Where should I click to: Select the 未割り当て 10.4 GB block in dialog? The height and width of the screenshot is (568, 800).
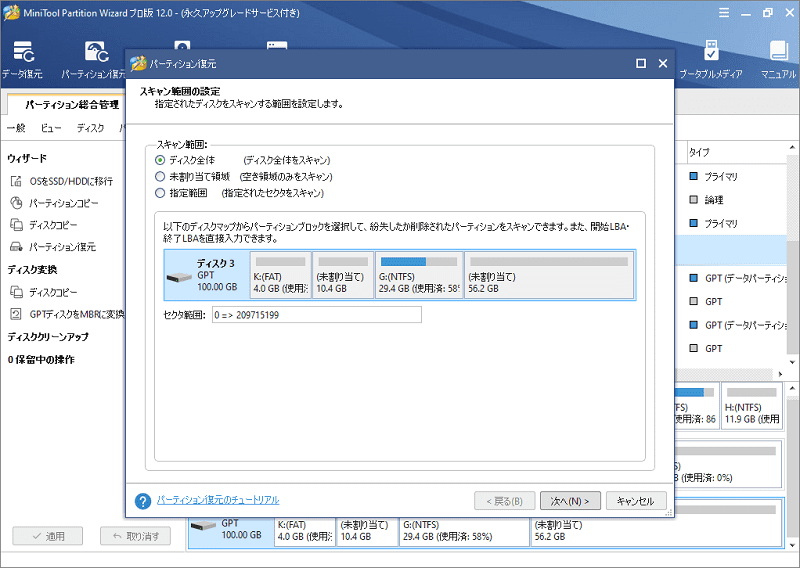(343, 275)
